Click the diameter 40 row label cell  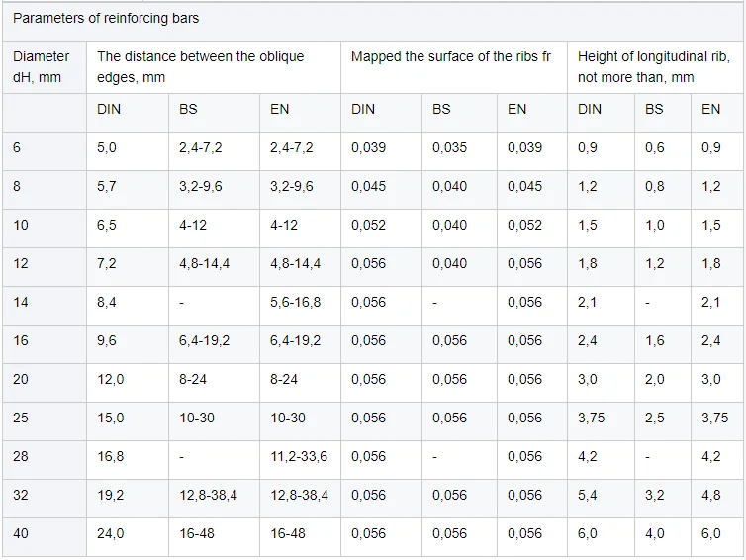coord(21,533)
